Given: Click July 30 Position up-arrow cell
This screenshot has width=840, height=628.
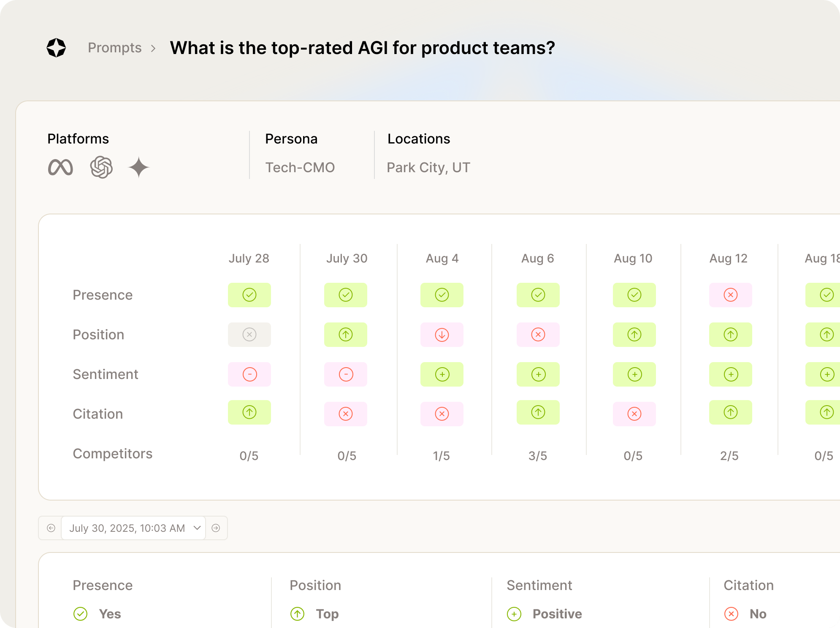Looking at the screenshot, I should [x=346, y=335].
